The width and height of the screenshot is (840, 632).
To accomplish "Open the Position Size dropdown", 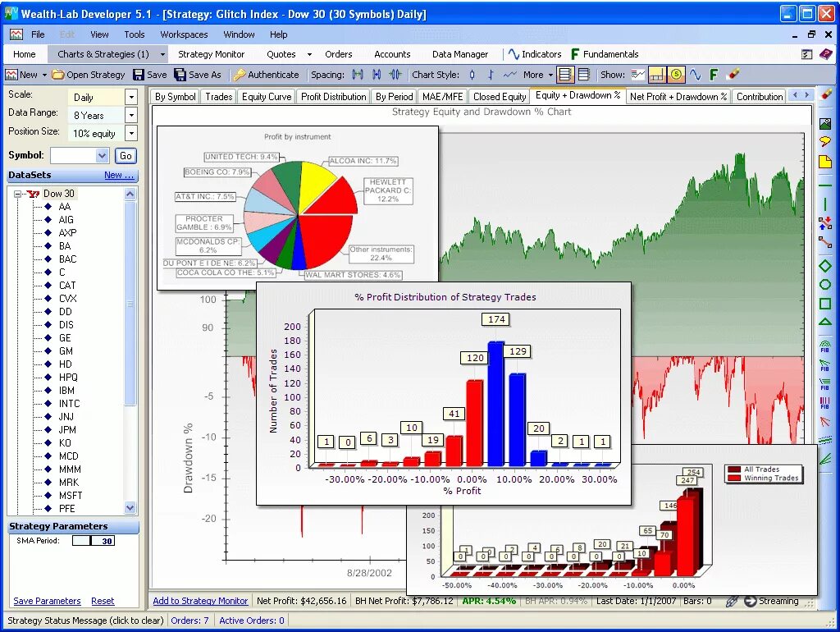I will coord(130,134).
